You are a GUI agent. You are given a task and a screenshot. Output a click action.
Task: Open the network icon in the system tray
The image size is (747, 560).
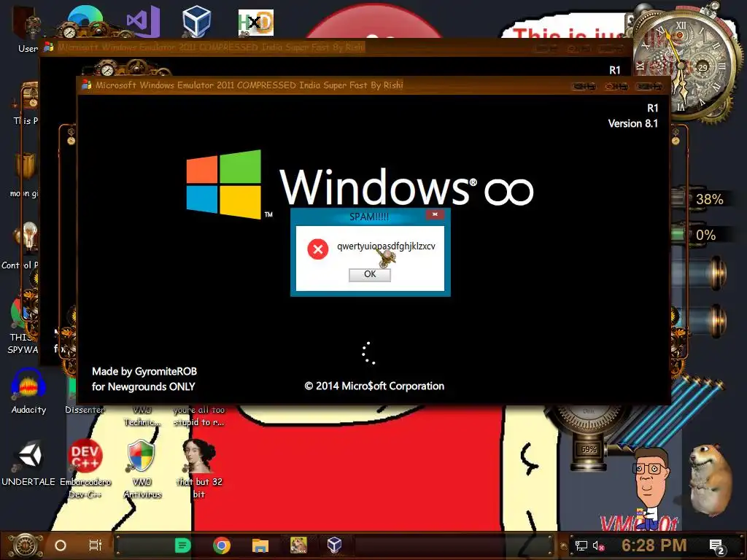581,545
